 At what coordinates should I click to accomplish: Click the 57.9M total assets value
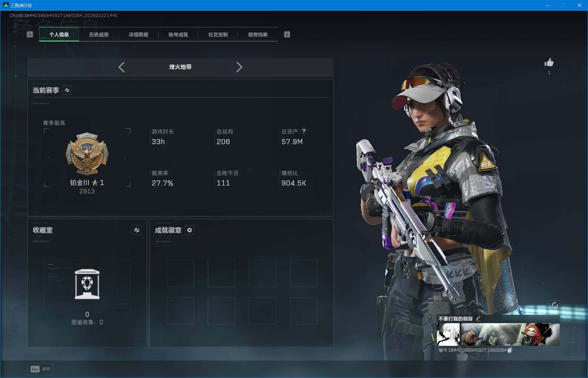pos(292,141)
